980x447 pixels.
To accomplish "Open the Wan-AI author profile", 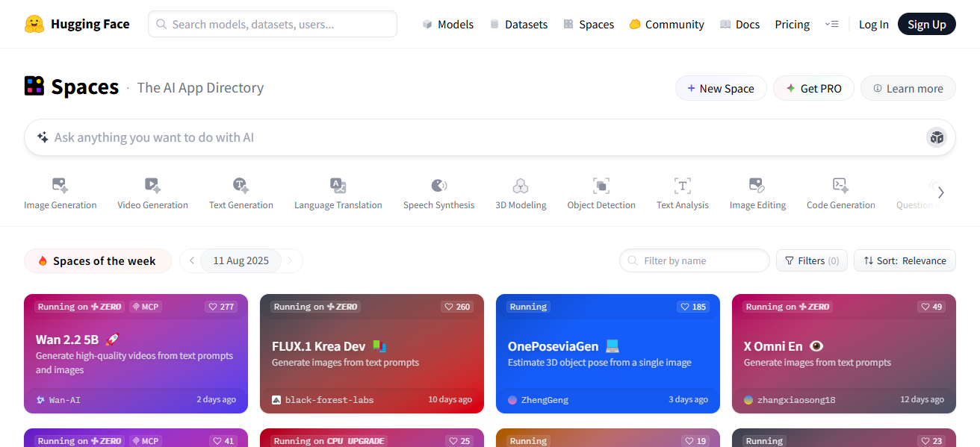I will 58,400.
